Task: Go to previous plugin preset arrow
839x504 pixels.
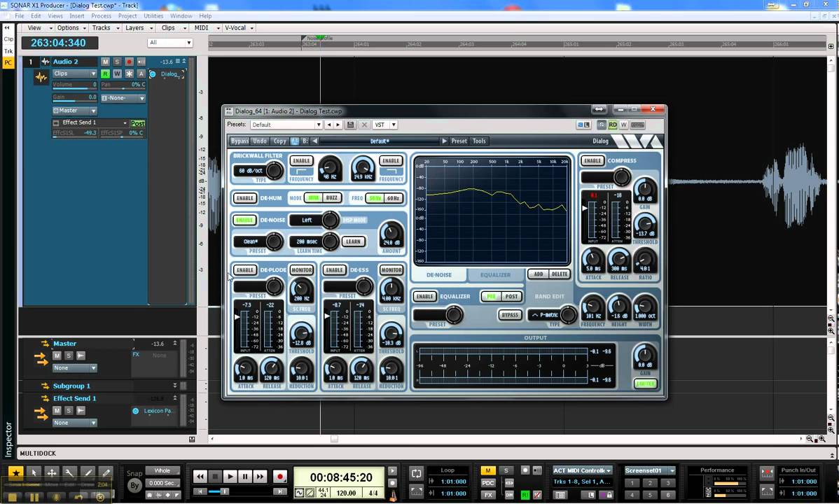Action: click(329, 125)
